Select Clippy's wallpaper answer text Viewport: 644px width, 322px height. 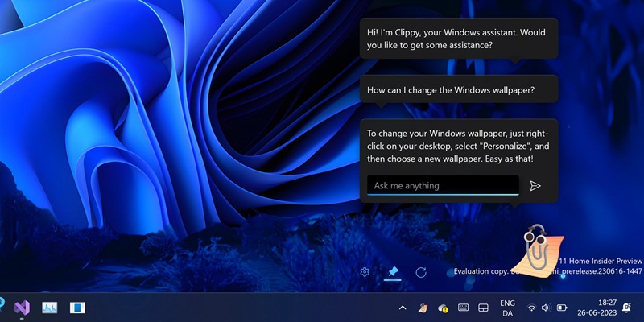[458, 146]
